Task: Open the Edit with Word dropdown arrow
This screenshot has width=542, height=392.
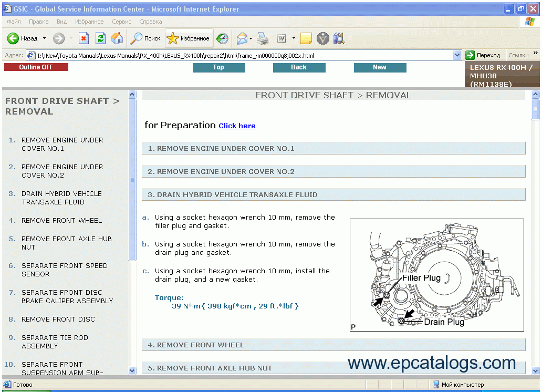Action: (x=294, y=38)
